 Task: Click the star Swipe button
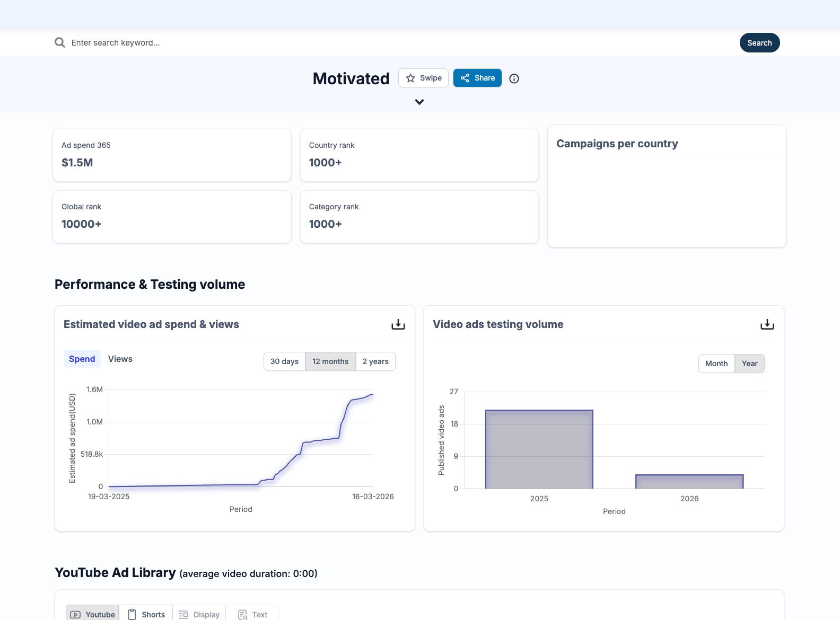click(423, 78)
